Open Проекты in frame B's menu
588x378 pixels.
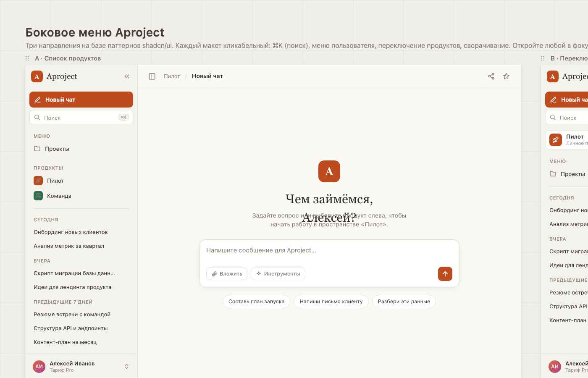[567, 174]
